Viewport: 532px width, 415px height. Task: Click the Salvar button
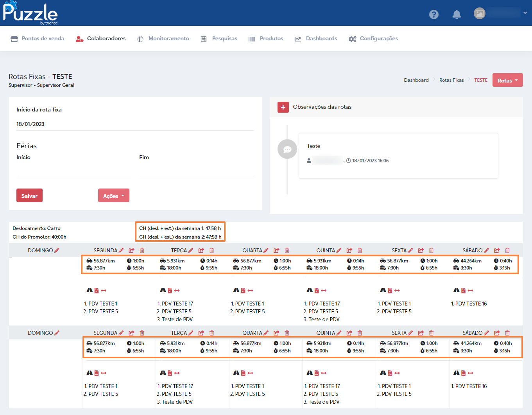pos(29,196)
